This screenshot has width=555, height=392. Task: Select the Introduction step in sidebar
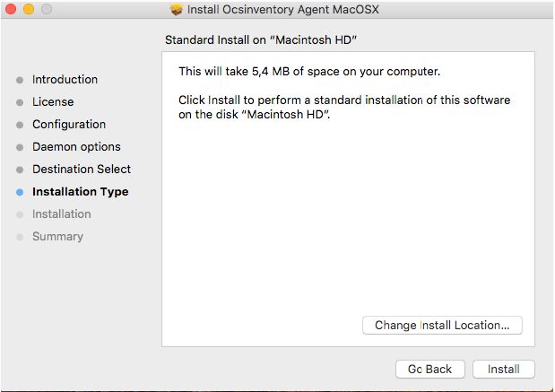point(65,80)
